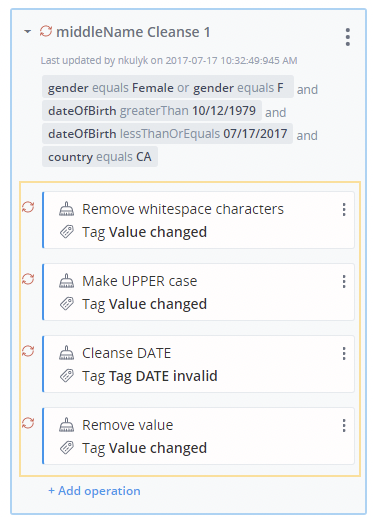The image size is (373, 517).
Task: Click tag icon under Make UPPER case
Action: pyautogui.click(x=67, y=304)
